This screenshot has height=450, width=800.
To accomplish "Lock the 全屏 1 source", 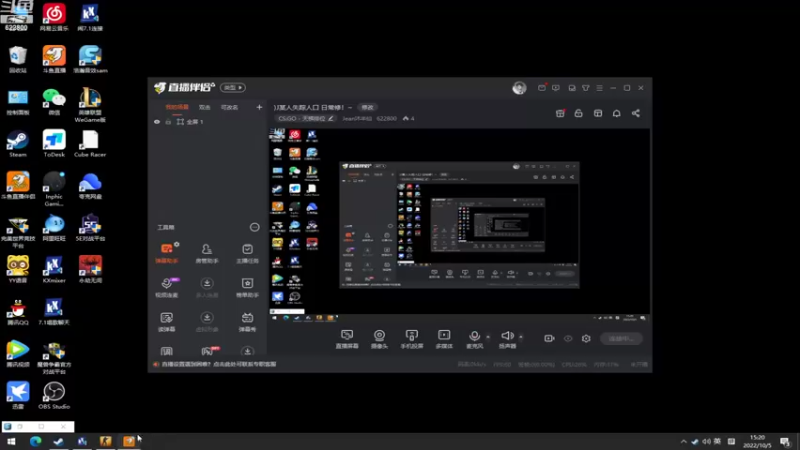I will (x=168, y=122).
